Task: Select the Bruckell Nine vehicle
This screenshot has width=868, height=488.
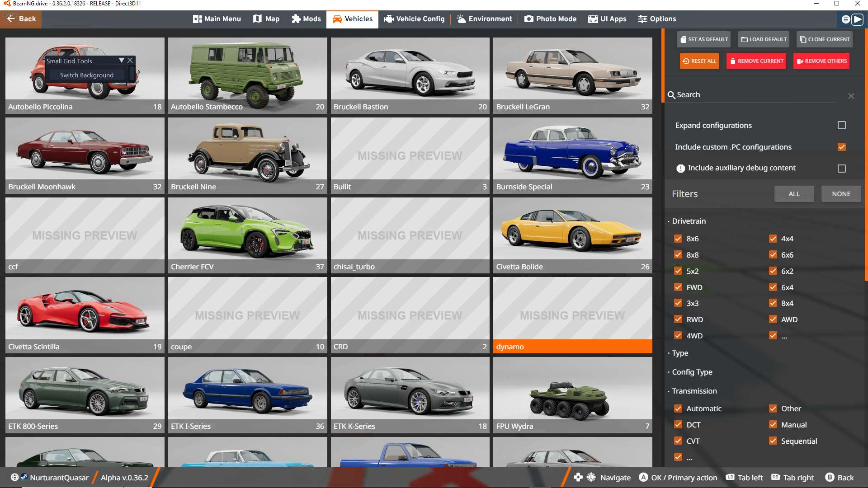Action: (x=247, y=155)
